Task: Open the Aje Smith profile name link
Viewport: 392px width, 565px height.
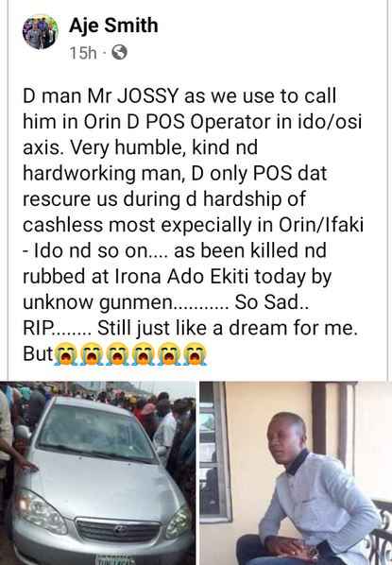Action: click(x=113, y=26)
